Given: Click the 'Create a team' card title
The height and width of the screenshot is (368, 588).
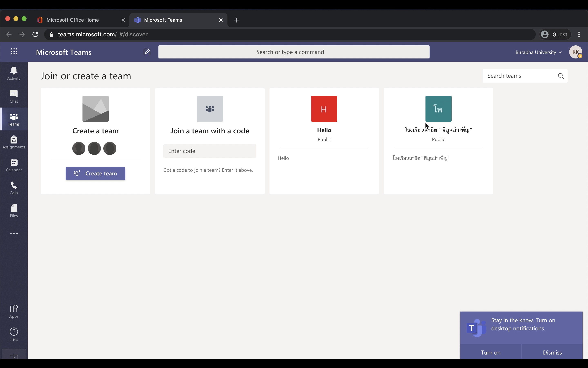Looking at the screenshot, I should point(96,131).
